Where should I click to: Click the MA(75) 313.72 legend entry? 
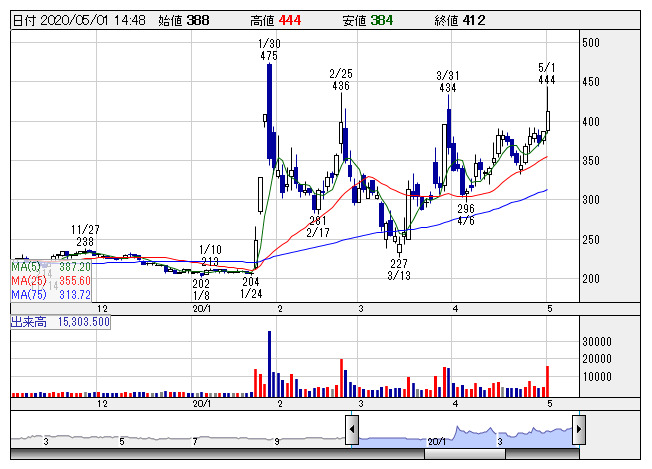pyautogui.click(x=51, y=295)
